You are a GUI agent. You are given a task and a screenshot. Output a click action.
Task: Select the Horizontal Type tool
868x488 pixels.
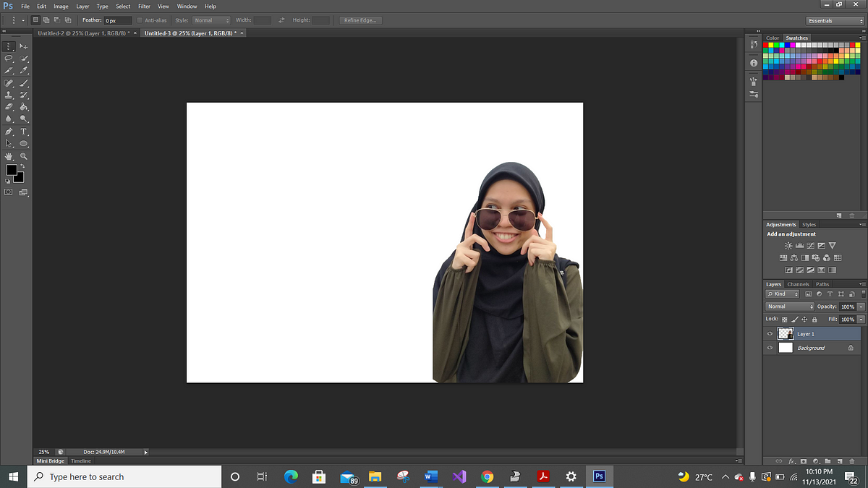point(24,132)
